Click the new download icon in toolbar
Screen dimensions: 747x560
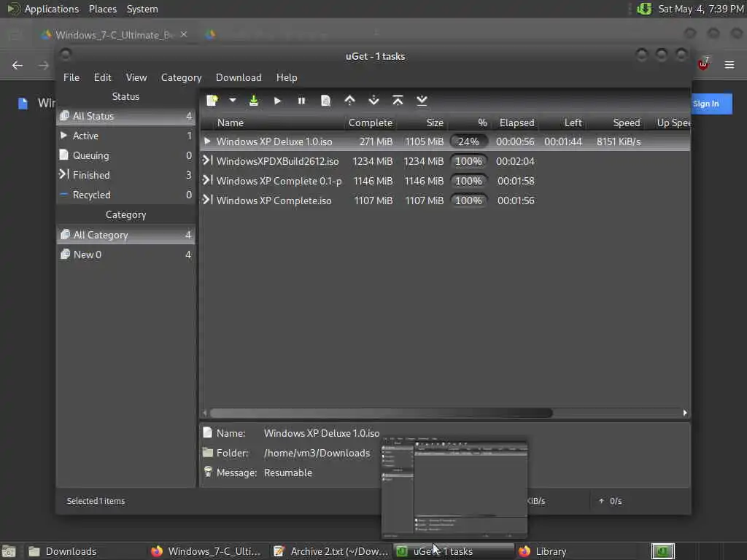coord(212,101)
